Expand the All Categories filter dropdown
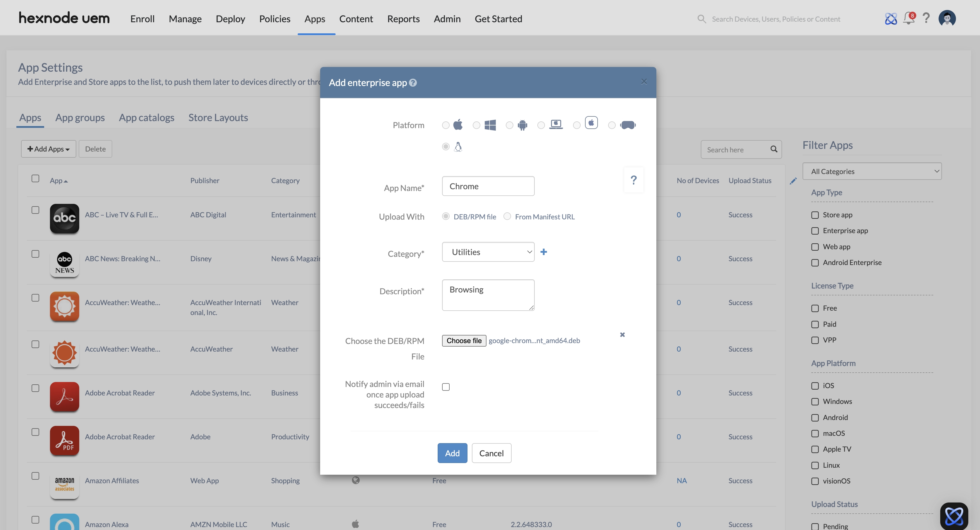This screenshot has height=530, width=980. 872,171
